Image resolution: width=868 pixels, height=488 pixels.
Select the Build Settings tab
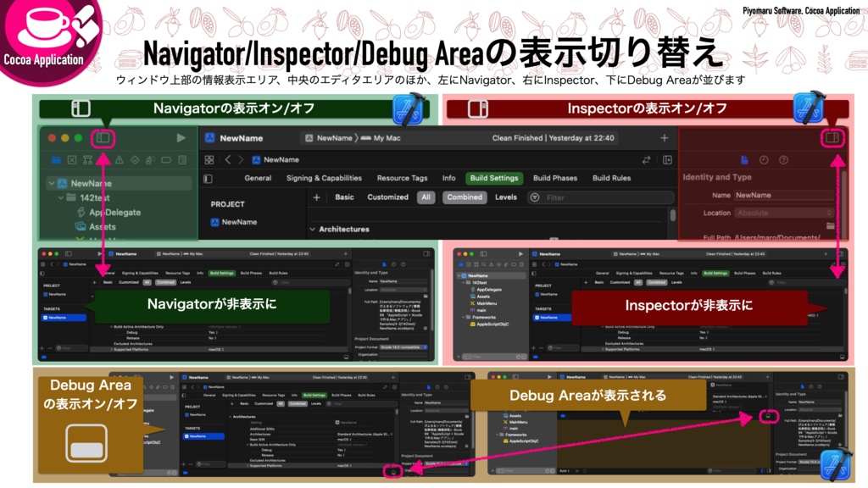tap(494, 178)
